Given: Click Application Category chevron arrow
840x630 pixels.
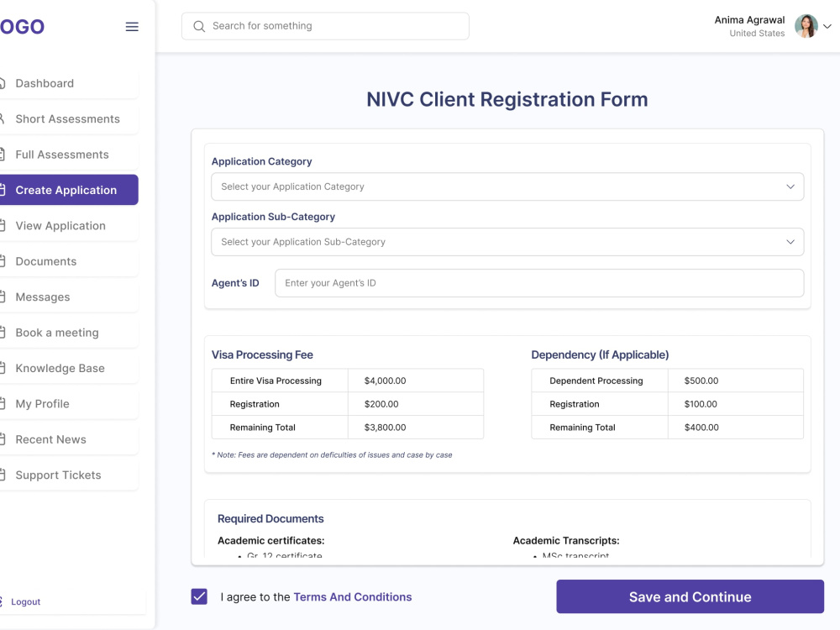Looking at the screenshot, I should pos(790,187).
